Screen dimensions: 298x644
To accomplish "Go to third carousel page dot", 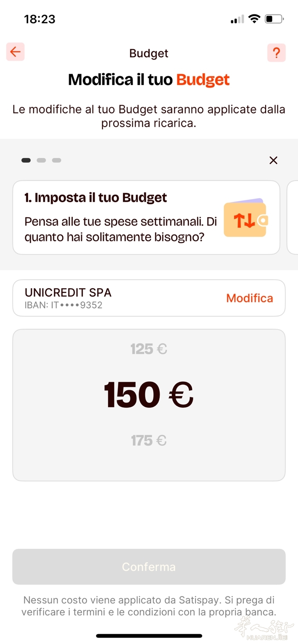I will coord(57,160).
